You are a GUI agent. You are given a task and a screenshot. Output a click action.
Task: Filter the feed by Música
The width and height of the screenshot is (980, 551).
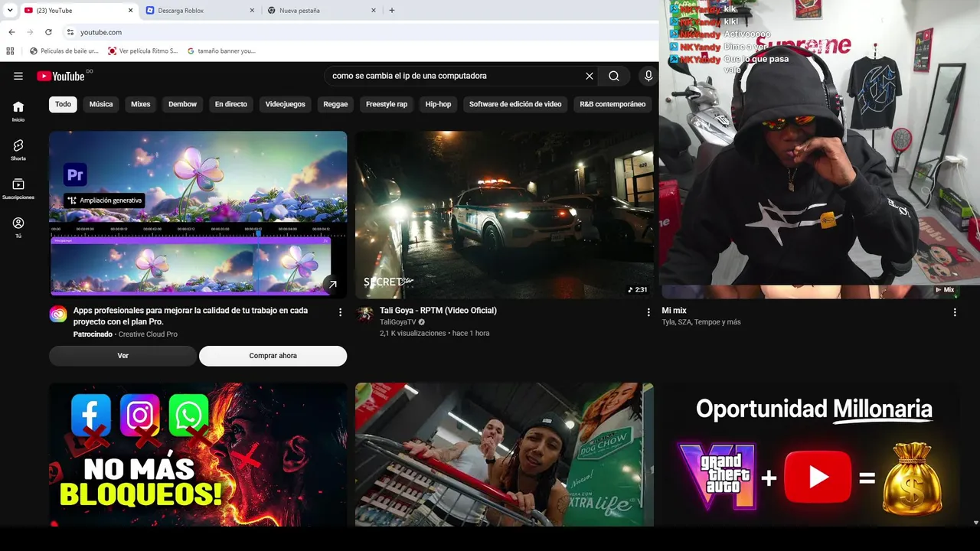click(x=101, y=104)
